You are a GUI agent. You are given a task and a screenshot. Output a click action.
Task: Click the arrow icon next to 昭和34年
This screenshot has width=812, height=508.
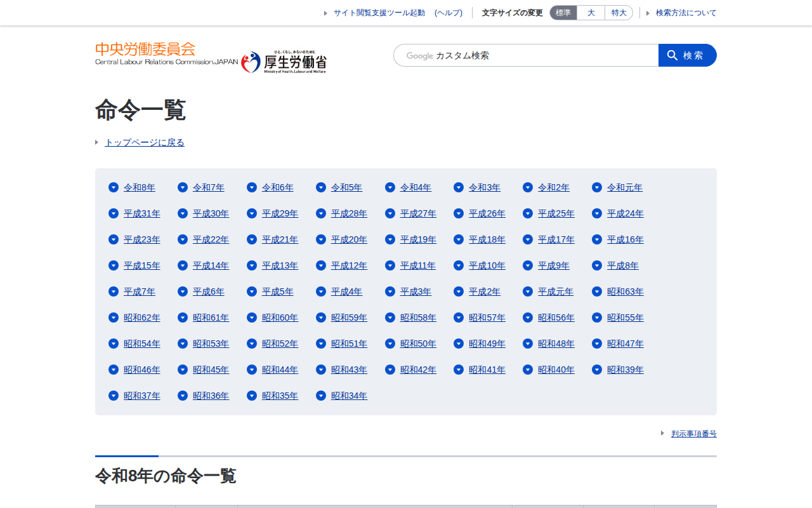(321, 396)
